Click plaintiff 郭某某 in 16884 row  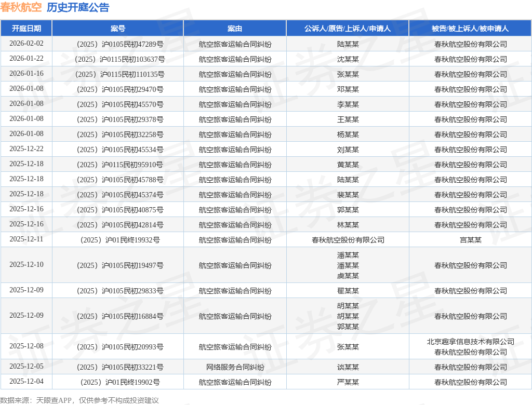[348, 327]
